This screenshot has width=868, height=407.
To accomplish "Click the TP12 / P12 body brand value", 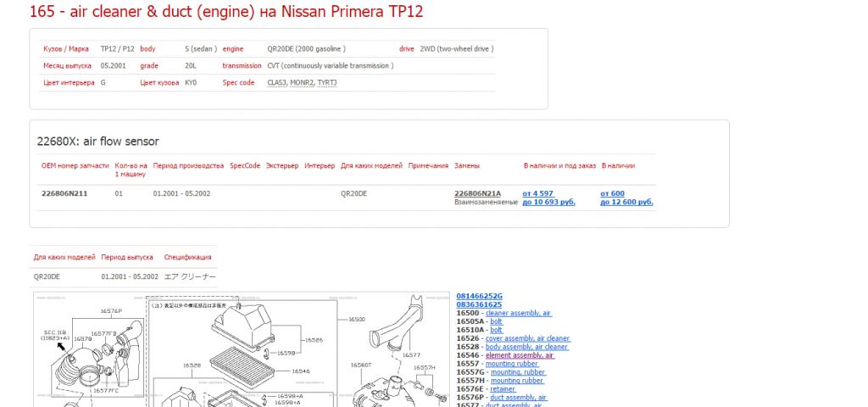I will tap(117, 48).
